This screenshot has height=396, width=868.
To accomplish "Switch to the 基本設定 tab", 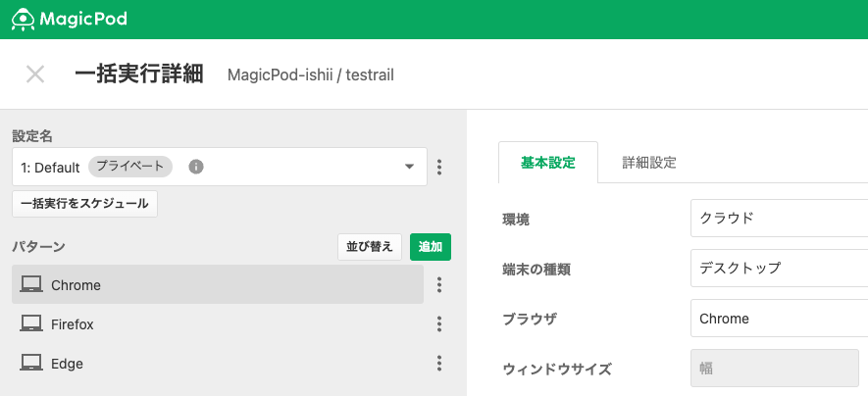I will point(548,163).
